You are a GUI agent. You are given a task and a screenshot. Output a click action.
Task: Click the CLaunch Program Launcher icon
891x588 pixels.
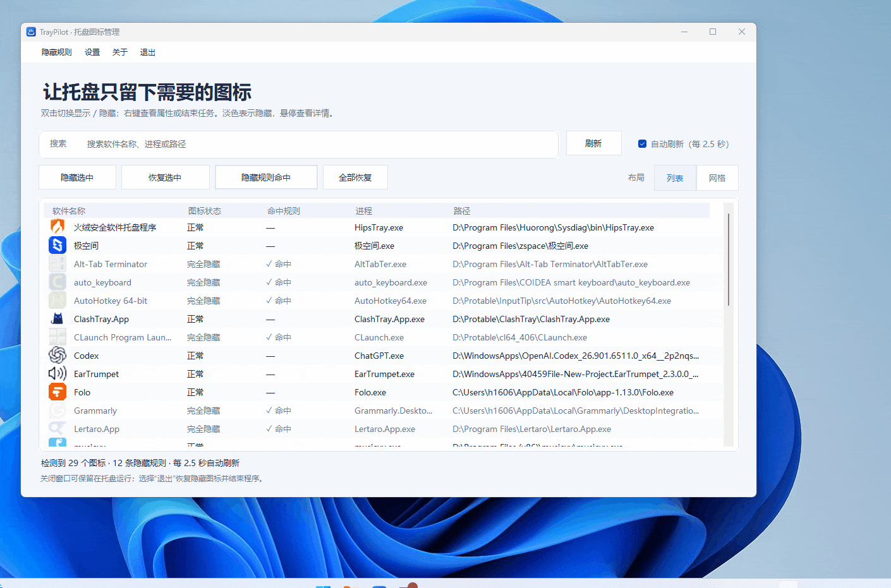(x=58, y=337)
